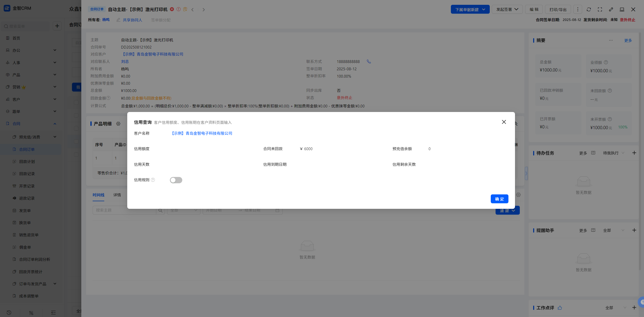Open customer link 青岛金智电子科技有限公司 in dialog
644x317 pixels.
tap(201, 133)
